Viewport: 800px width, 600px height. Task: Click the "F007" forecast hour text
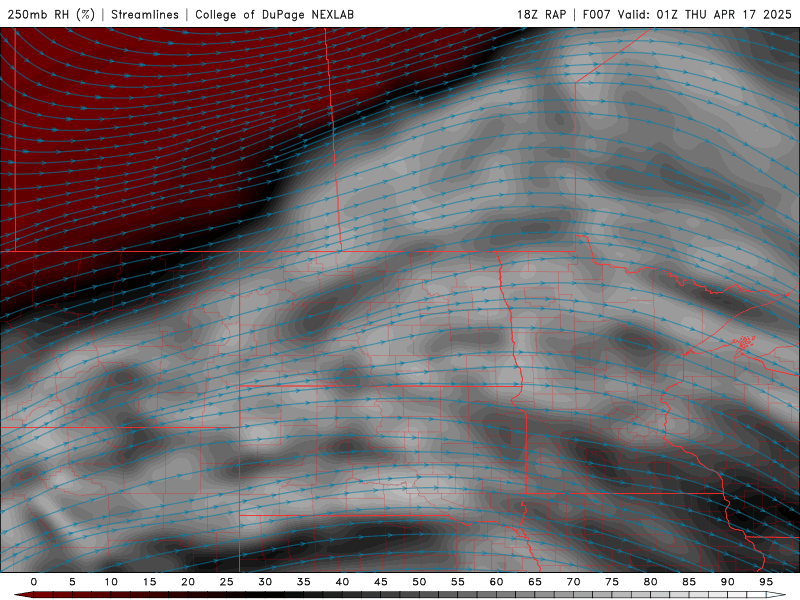tap(596, 14)
